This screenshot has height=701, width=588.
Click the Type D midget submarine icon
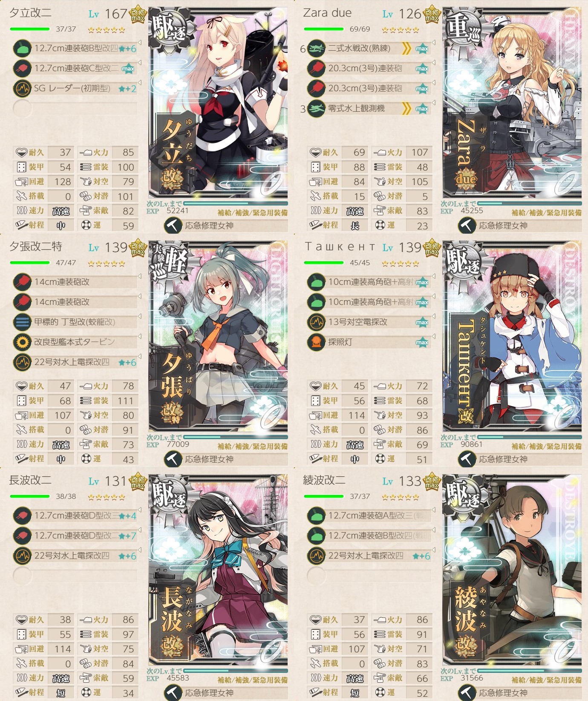coord(22,322)
